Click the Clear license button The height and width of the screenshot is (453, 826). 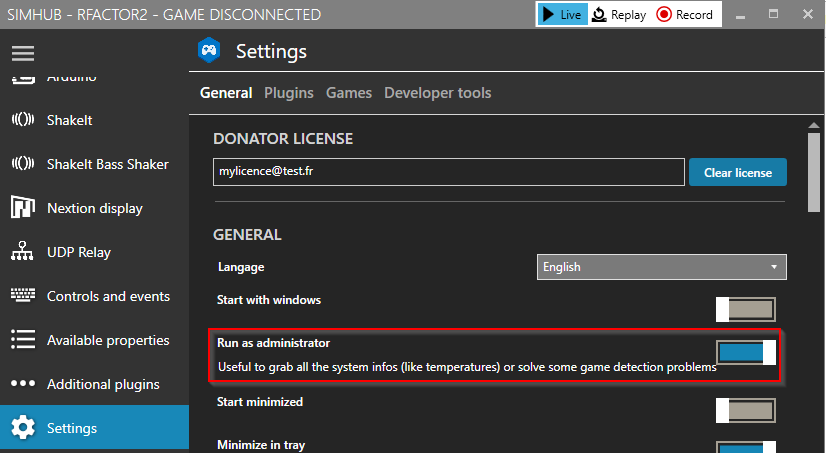click(x=738, y=172)
